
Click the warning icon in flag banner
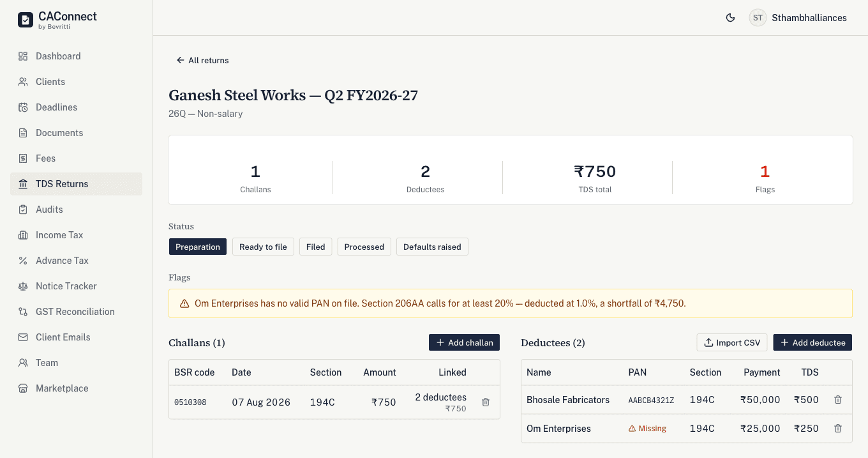pos(184,304)
